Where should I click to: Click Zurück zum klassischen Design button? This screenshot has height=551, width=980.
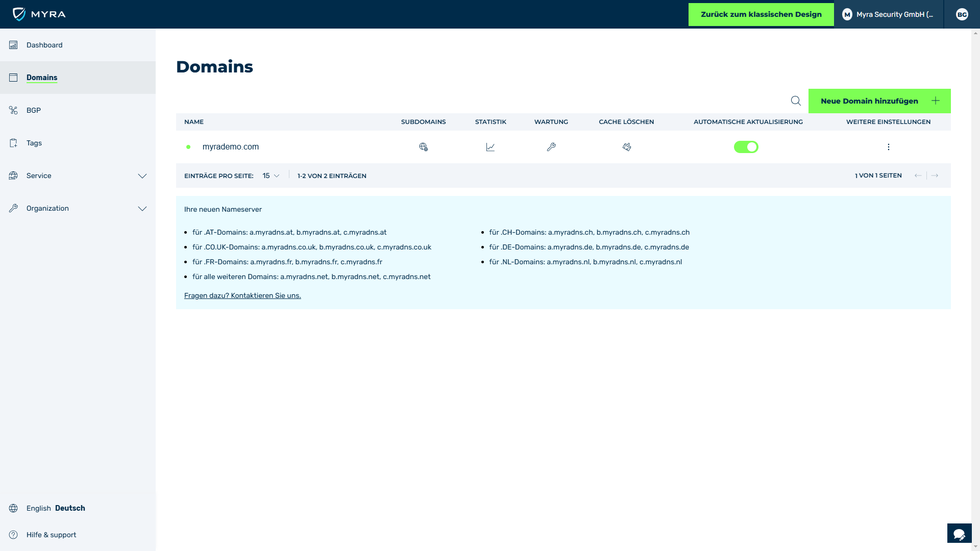[x=761, y=14]
